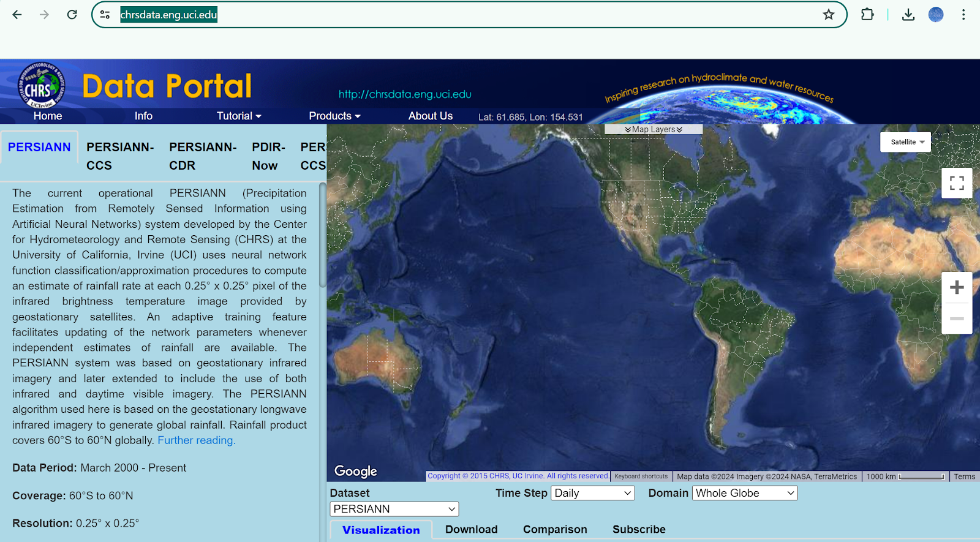Screen dimensions: 980x542
Task: Click the 'Resolution:' label text
Action: pyautogui.click(x=43, y=524)
